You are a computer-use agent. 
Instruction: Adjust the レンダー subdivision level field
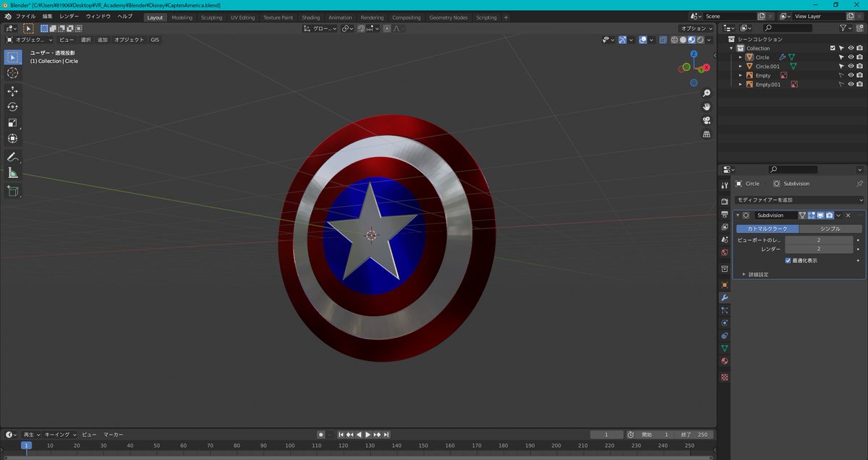coord(819,249)
